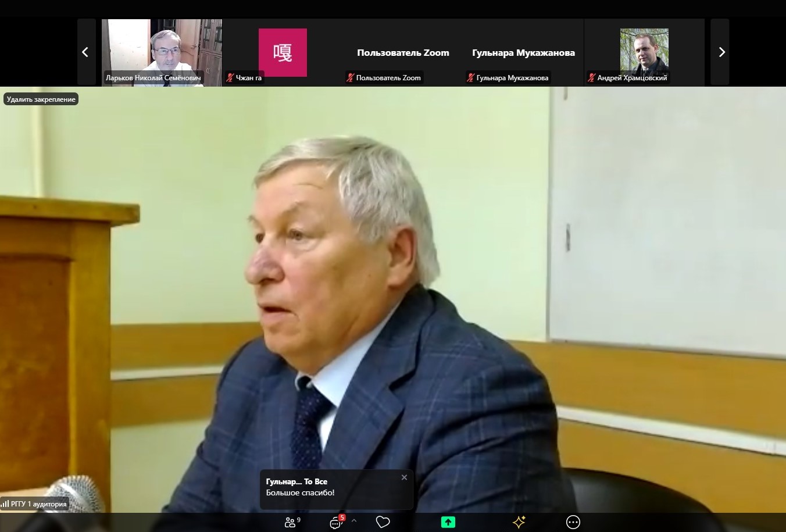Select Андрей Храмцовский participant tile
This screenshot has height=532, width=786.
click(x=644, y=52)
